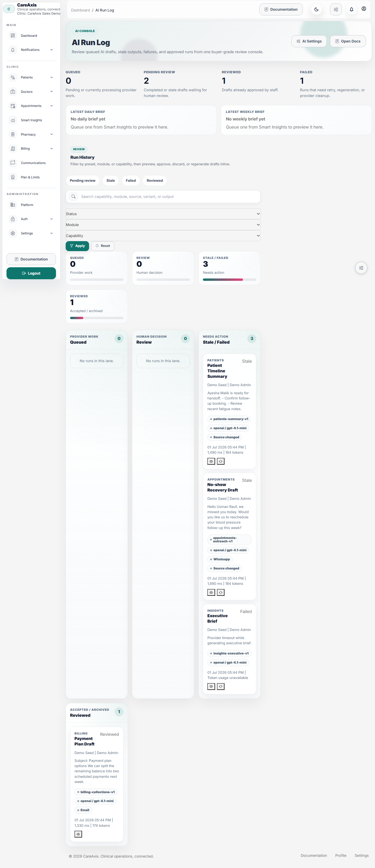Open Plan & Limits badge icon
The width and height of the screenshot is (375, 868).
pos(13,177)
